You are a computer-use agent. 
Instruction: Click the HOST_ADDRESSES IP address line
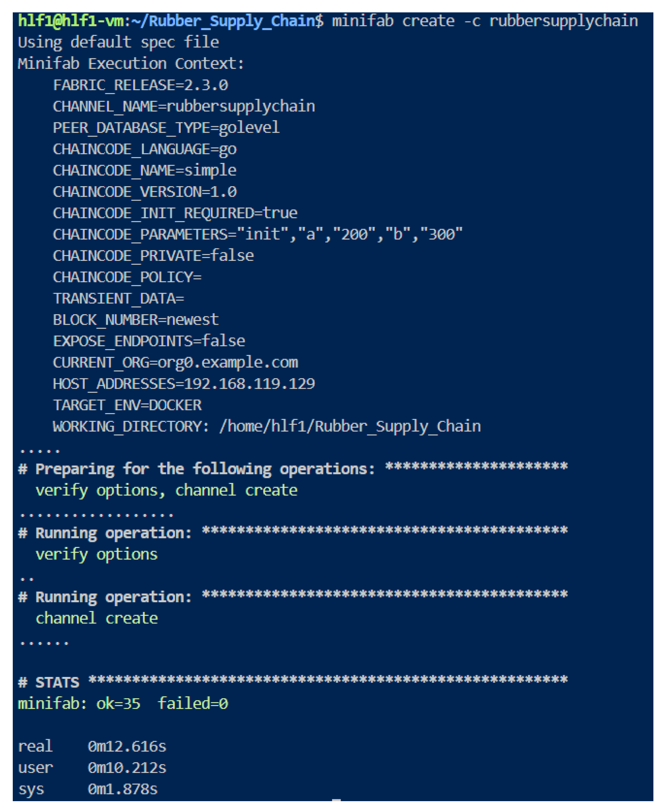click(184, 384)
